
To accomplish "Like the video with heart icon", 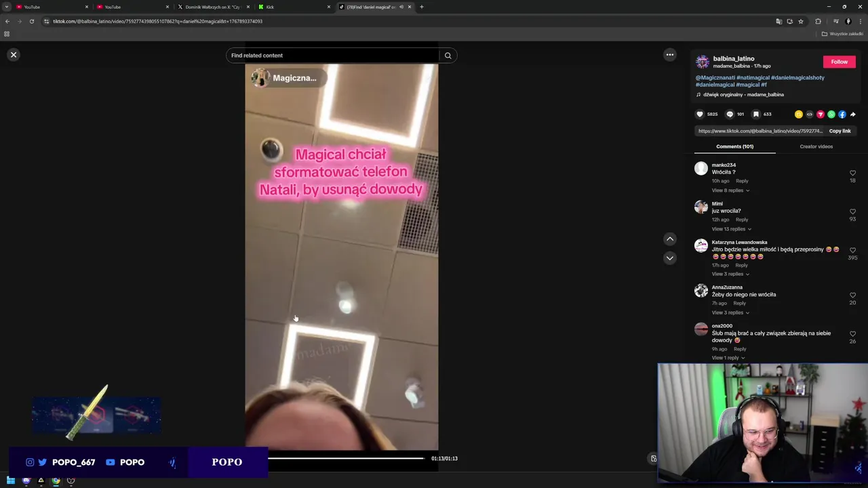I will (700, 114).
